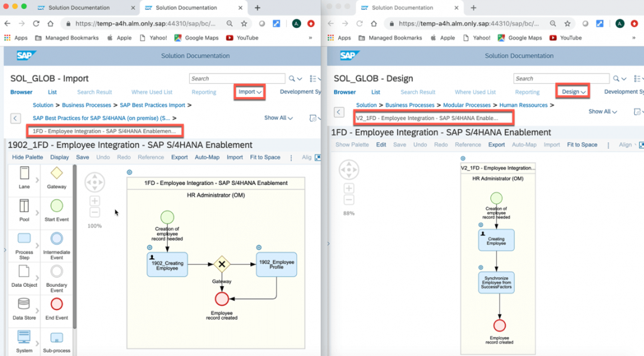Show more bookmarks chevron in left browser

pos(311,38)
